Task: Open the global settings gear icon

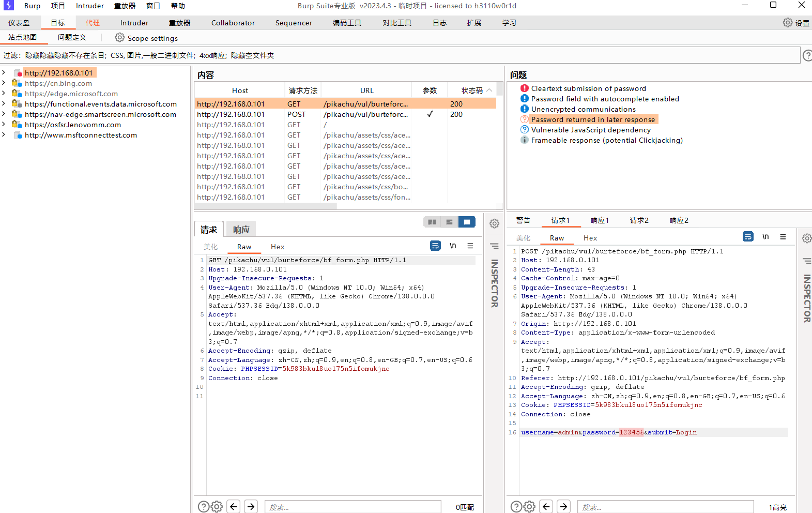Action: 787,23
